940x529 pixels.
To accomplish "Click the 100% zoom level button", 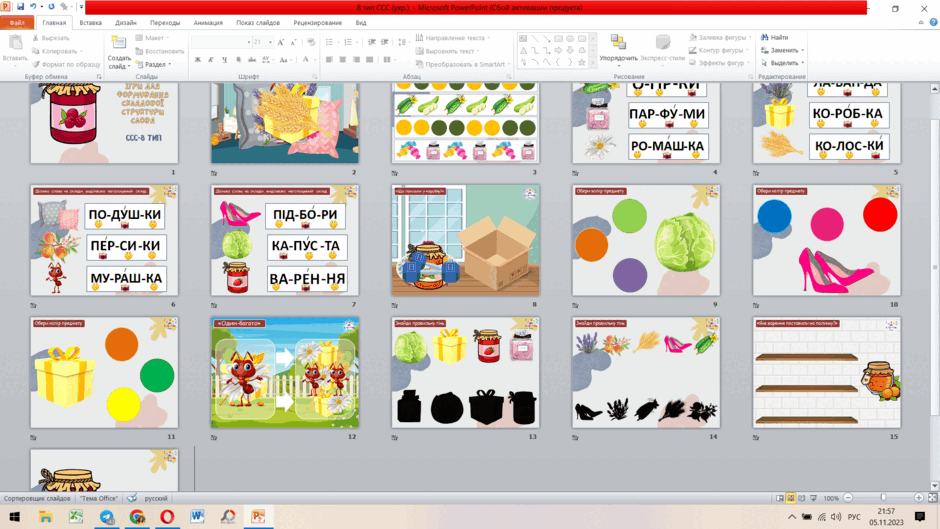I will 831,498.
